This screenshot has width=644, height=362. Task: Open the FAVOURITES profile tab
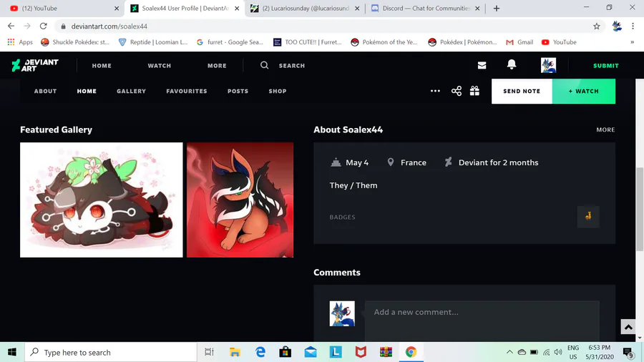click(187, 91)
